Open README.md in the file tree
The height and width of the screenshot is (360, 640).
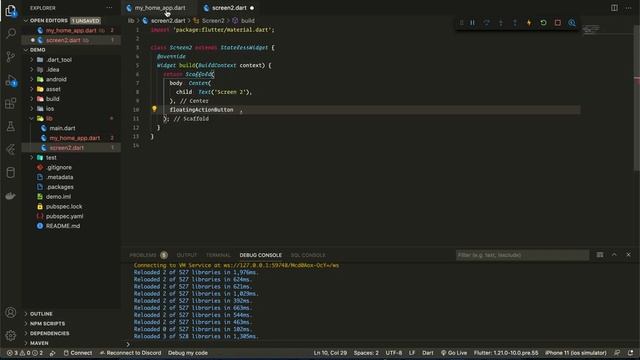(x=71, y=226)
